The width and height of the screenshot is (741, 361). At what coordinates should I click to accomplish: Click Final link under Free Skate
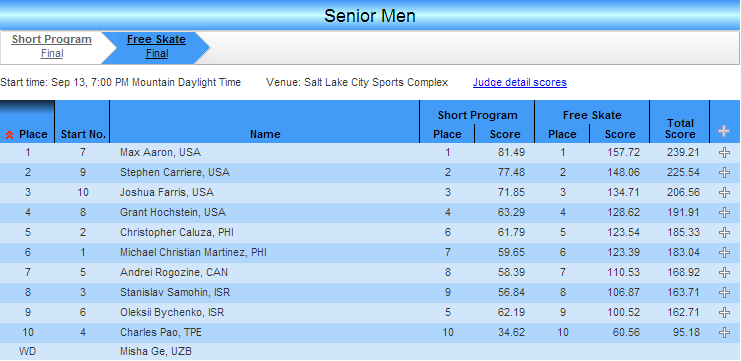(x=157, y=53)
